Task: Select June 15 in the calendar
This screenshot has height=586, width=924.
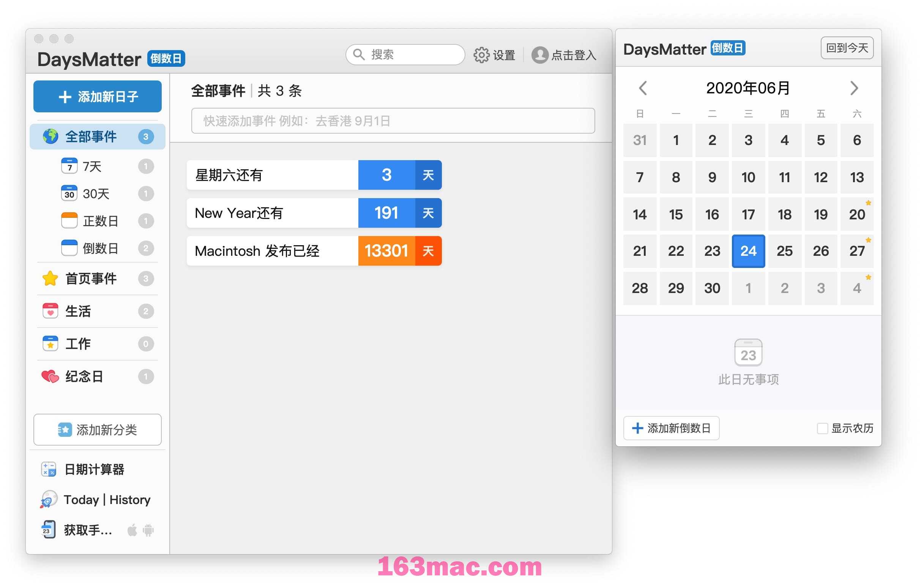Action: 676,214
